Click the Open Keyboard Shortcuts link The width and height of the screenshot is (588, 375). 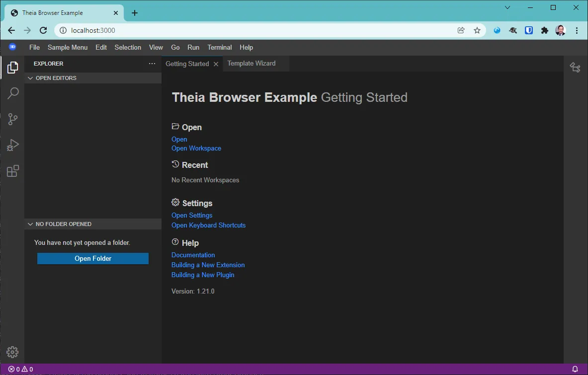click(x=208, y=225)
